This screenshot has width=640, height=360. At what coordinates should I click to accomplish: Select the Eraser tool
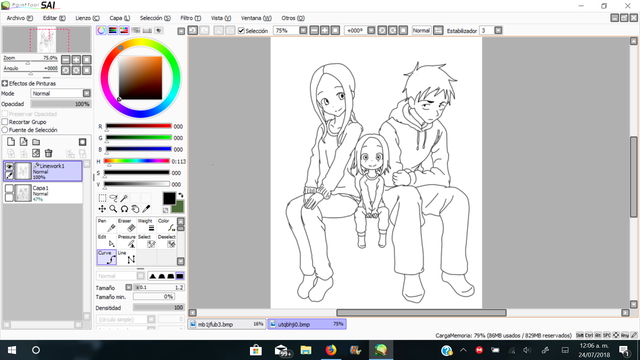click(x=126, y=225)
